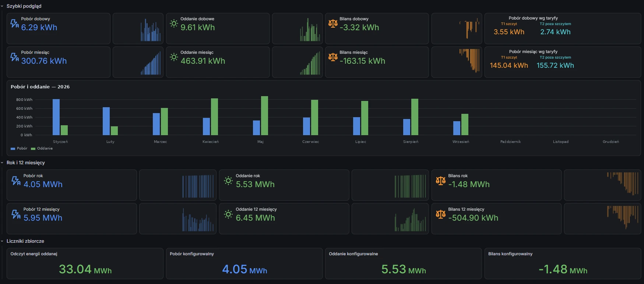Click the Oddanie dobowe sparkline chart
This screenshot has height=284, width=644.
310,29
